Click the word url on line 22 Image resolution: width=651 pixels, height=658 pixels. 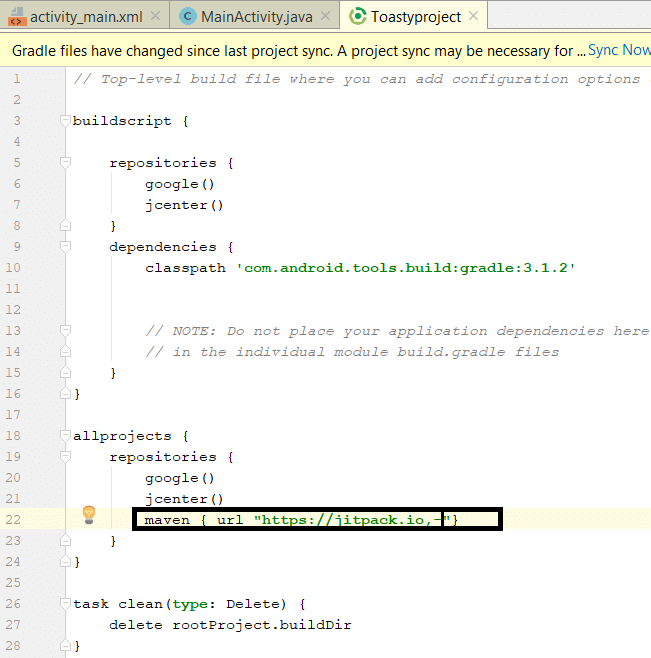coord(230,520)
